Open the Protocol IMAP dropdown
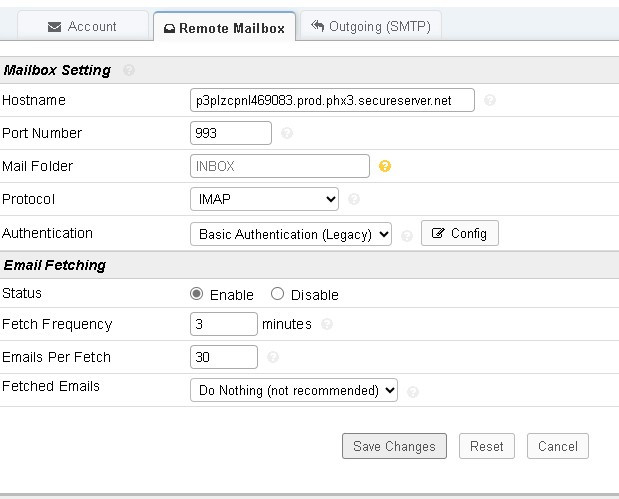Viewport: 619px width, 499px height. (264, 200)
